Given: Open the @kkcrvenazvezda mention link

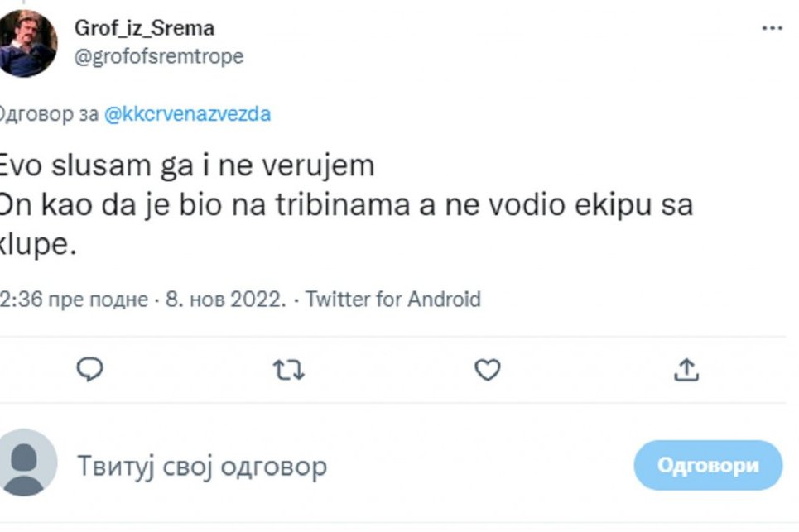Looking at the screenshot, I should click(188, 114).
